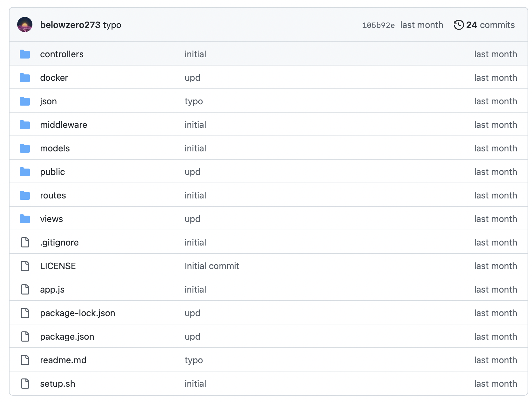This screenshot has width=532, height=402.
Task: Open commit hash 105b92e
Action: pos(378,25)
